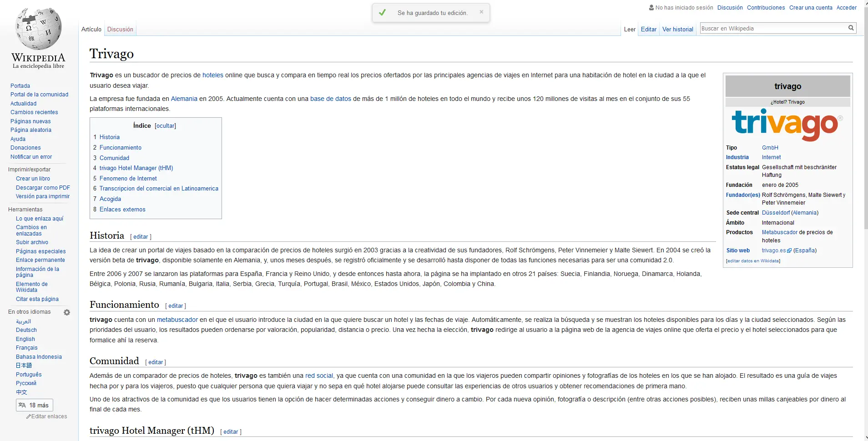Viewport: 868px width, 441px height.
Task: Click 'Enlace permanente' link
Action: coord(40,260)
